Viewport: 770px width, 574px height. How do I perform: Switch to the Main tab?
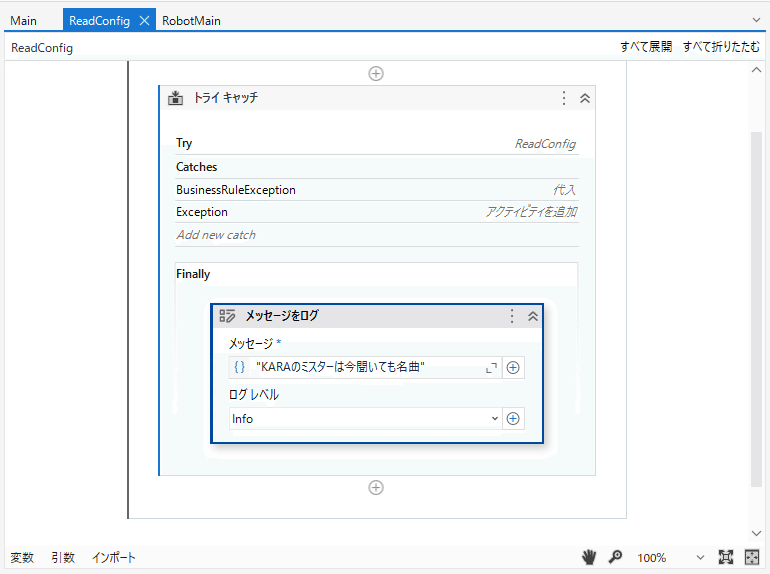24,21
